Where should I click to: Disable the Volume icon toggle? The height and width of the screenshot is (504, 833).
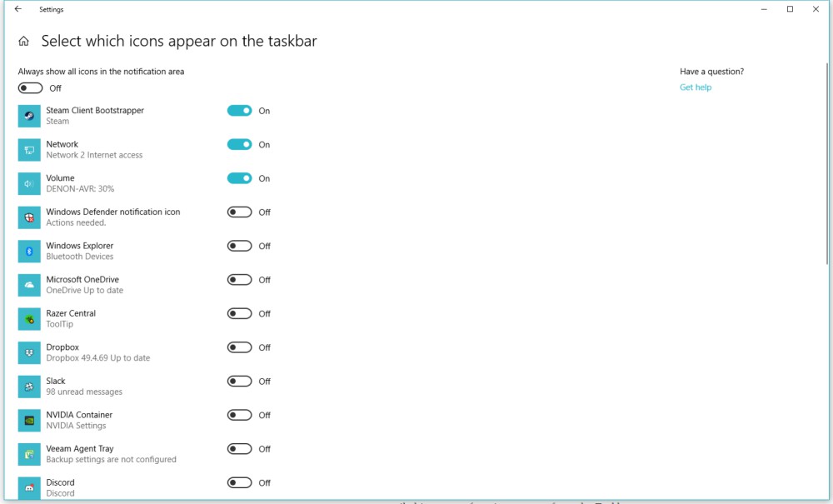[x=240, y=178]
